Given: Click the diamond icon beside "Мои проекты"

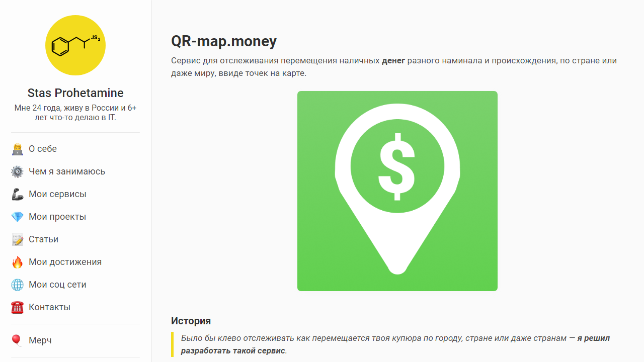Looking at the screenshot, I should tap(17, 217).
